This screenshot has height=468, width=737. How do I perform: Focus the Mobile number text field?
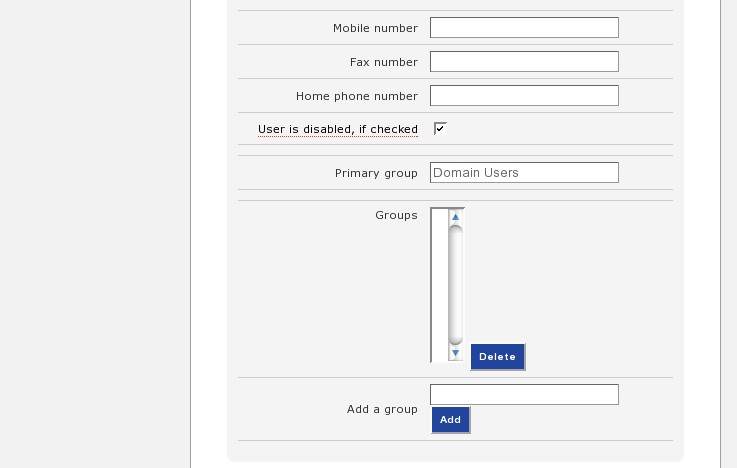pos(524,28)
